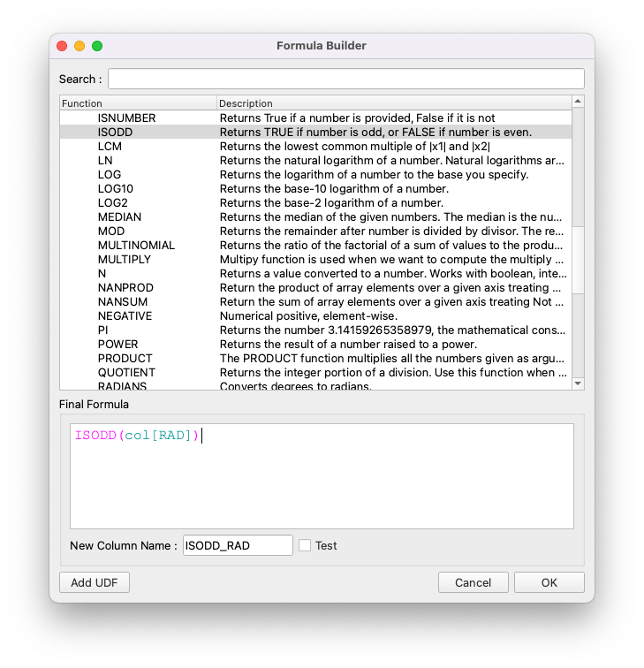644x668 pixels.
Task: Choose the LOG2 function
Action: 315,202
